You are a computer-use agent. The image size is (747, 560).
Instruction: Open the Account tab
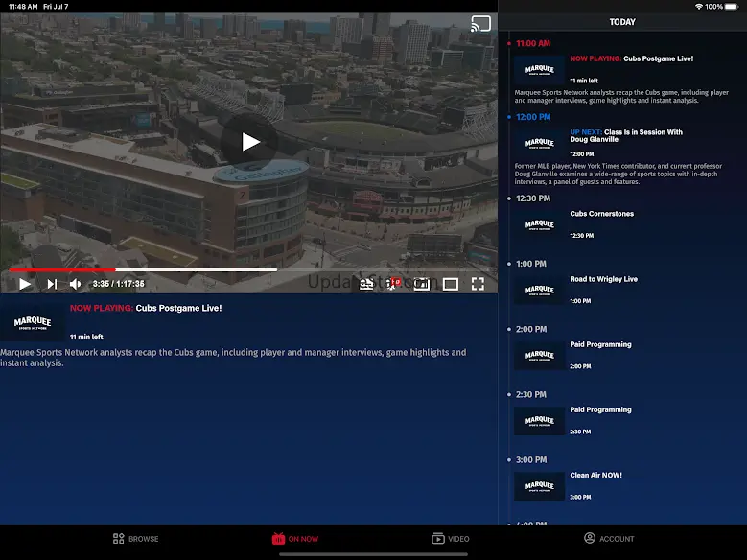tap(609, 539)
